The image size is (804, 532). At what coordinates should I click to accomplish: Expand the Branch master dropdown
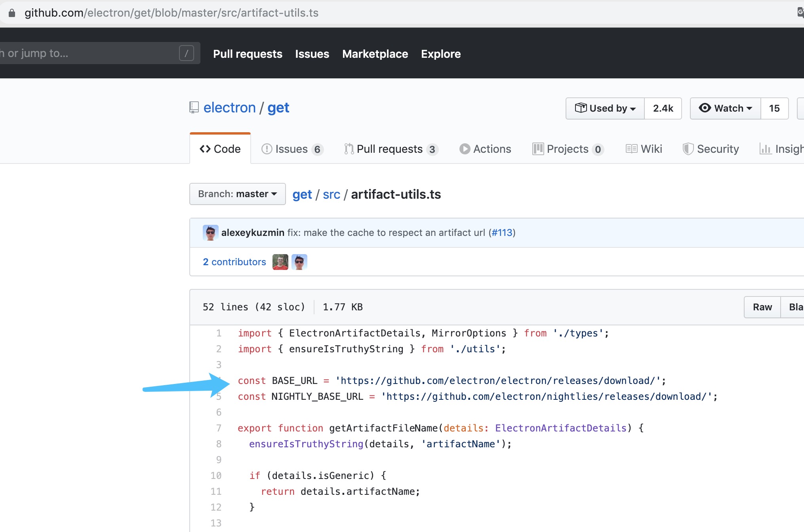point(236,194)
